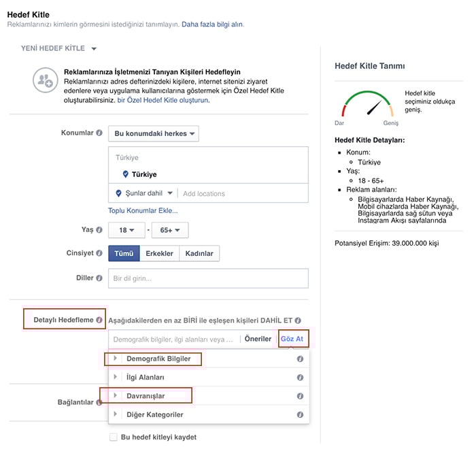Click the Hedef Kitle Detayları: heading

[370, 140]
